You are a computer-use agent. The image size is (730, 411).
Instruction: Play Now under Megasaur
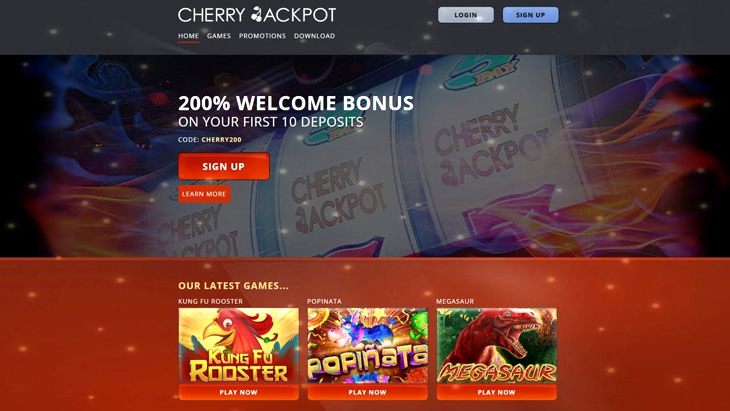496,392
